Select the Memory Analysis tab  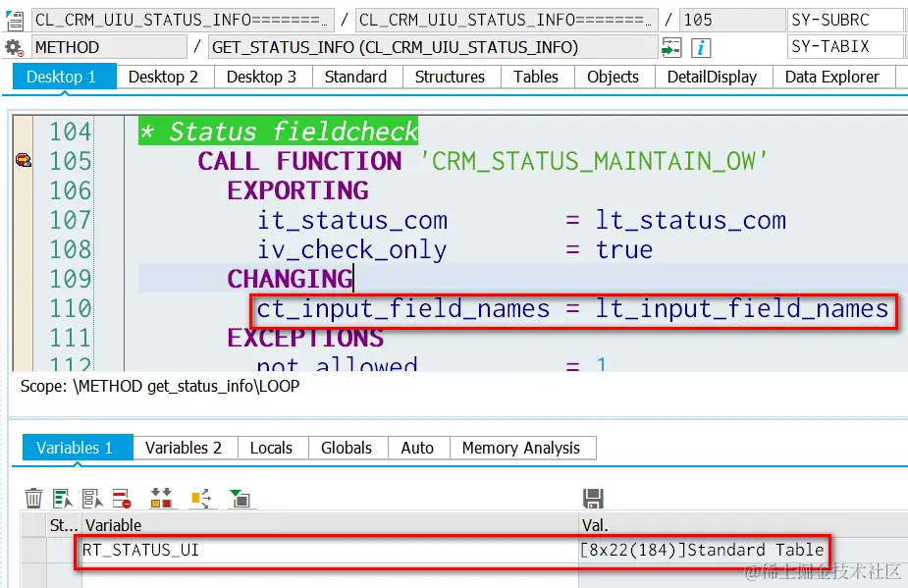click(521, 448)
